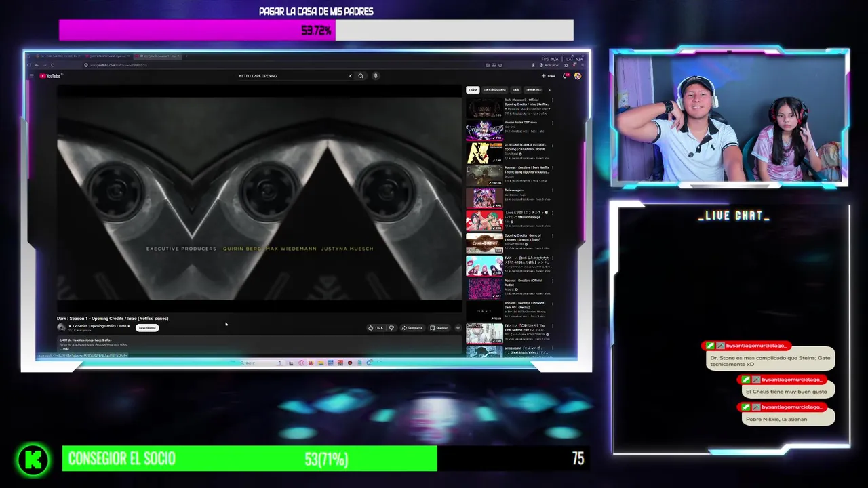Open options for Game of Thrones video

point(553,235)
